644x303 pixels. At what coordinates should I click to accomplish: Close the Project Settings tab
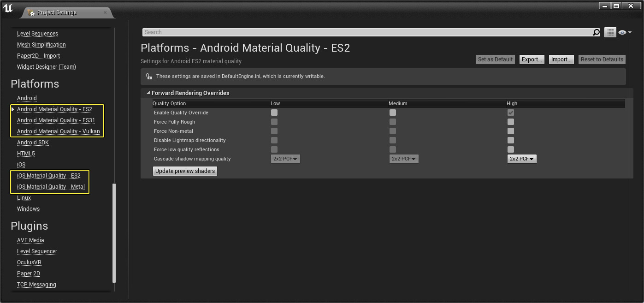tap(105, 12)
